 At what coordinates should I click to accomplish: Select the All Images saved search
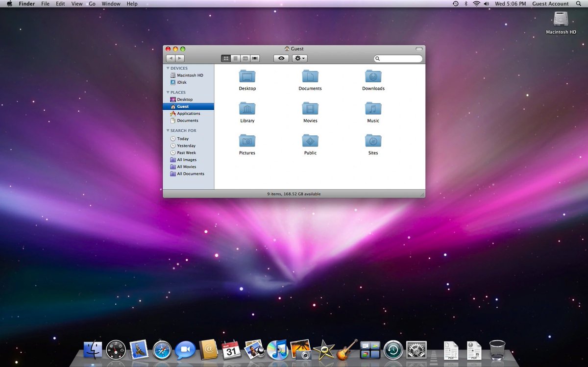(x=189, y=160)
